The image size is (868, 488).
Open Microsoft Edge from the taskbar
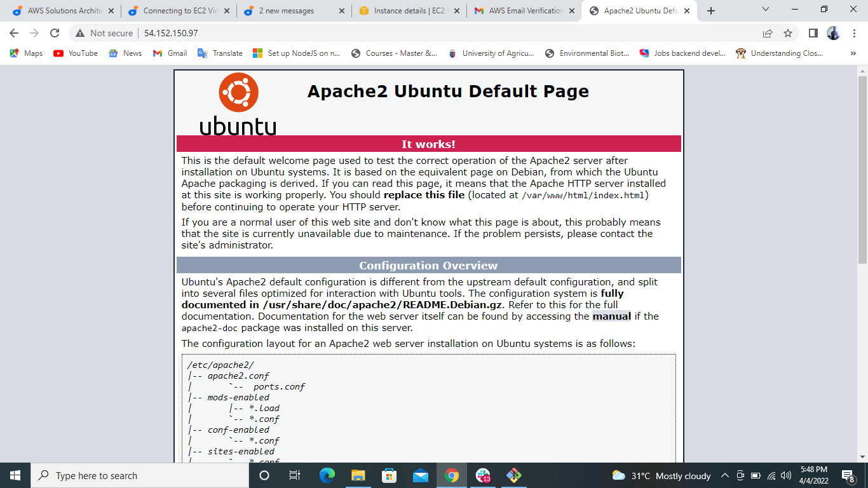click(327, 475)
